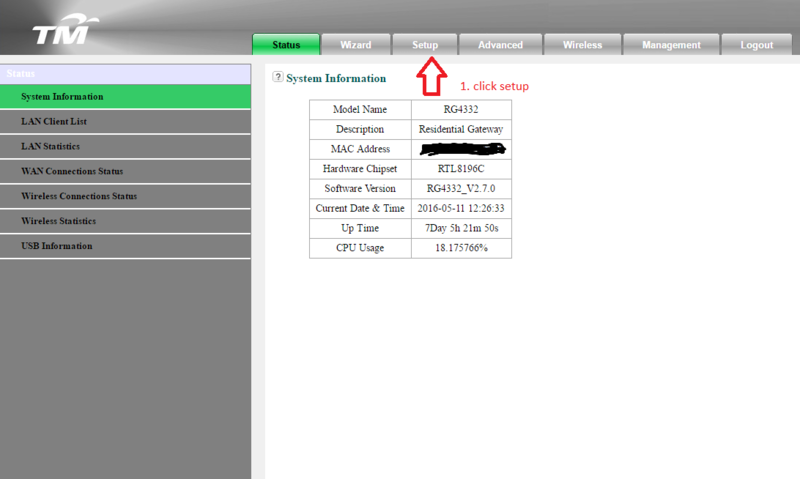Switch to the Wizard tab
The width and height of the screenshot is (800, 479).
tap(355, 45)
